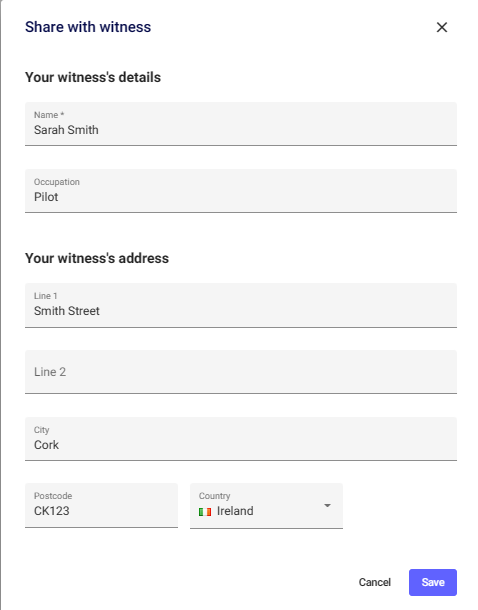Click the Sarah Smith name value
The width and height of the screenshot is (478, 610).
coord(66,130)
